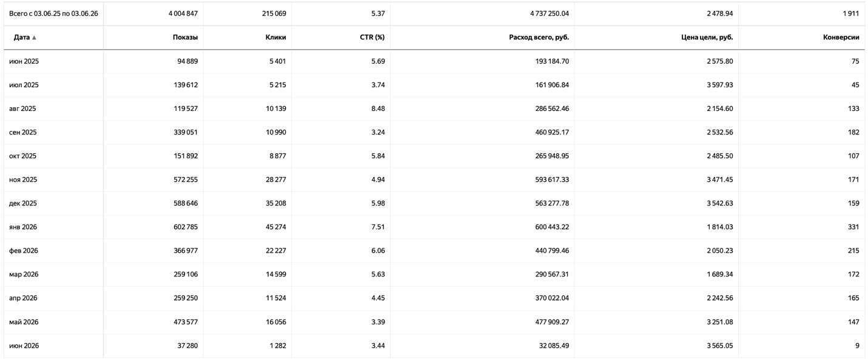Click the фев 2026 date cell
The height and width of the screenshot is (360, 868).
24,250
